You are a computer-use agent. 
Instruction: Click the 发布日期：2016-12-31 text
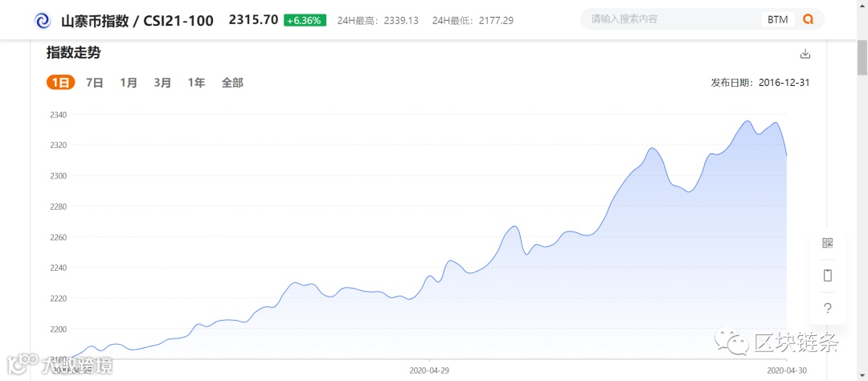point(760,83)
